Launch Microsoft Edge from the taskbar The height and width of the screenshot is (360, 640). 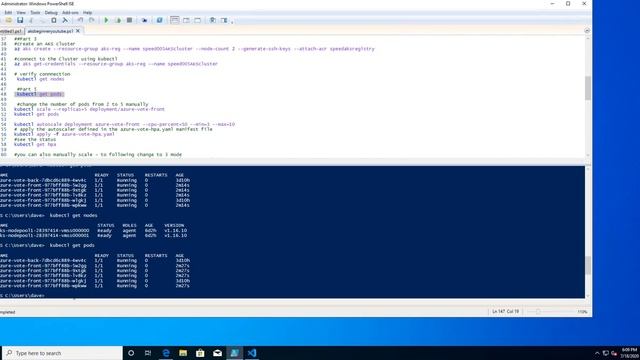(x=166, y=353)
